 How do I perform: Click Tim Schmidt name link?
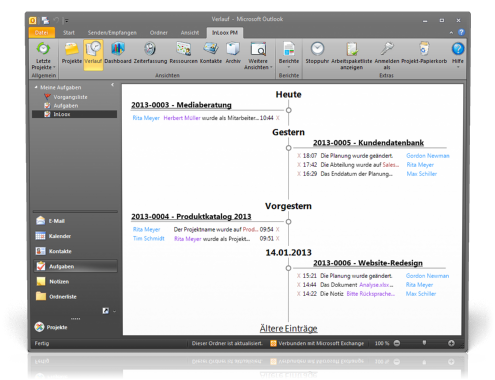[x=149, y=238]
